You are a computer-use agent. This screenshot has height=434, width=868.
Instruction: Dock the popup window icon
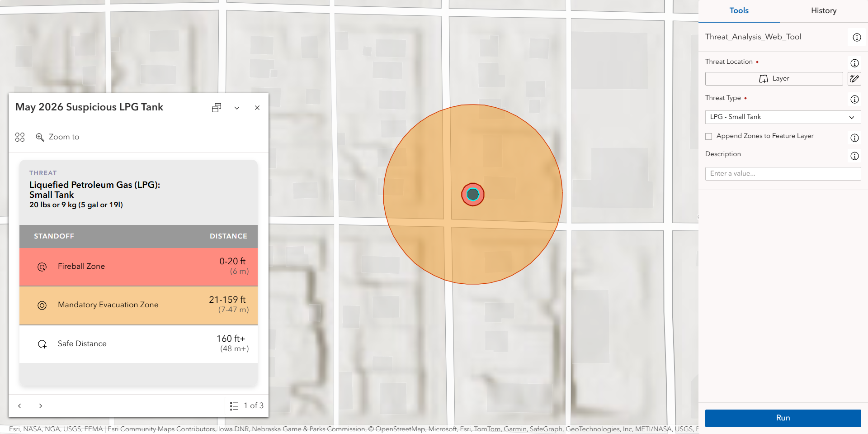click(x=217, y=108)
